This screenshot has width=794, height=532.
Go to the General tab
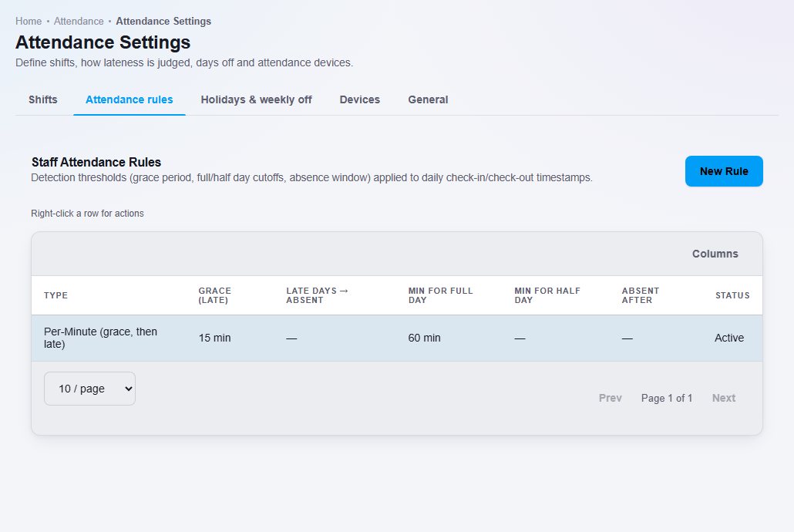[428, 99]
